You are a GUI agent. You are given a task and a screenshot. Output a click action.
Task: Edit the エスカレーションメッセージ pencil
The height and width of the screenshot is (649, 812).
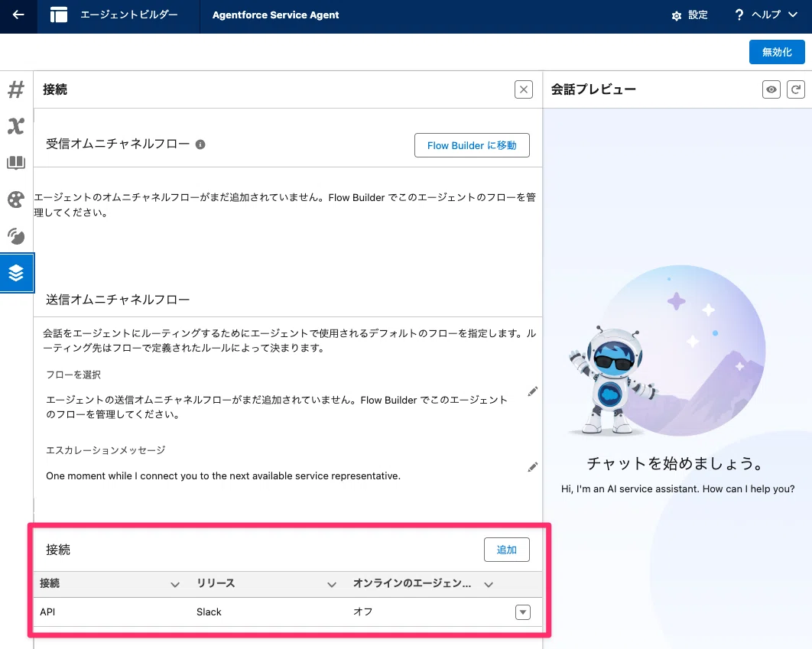[532, 467]
